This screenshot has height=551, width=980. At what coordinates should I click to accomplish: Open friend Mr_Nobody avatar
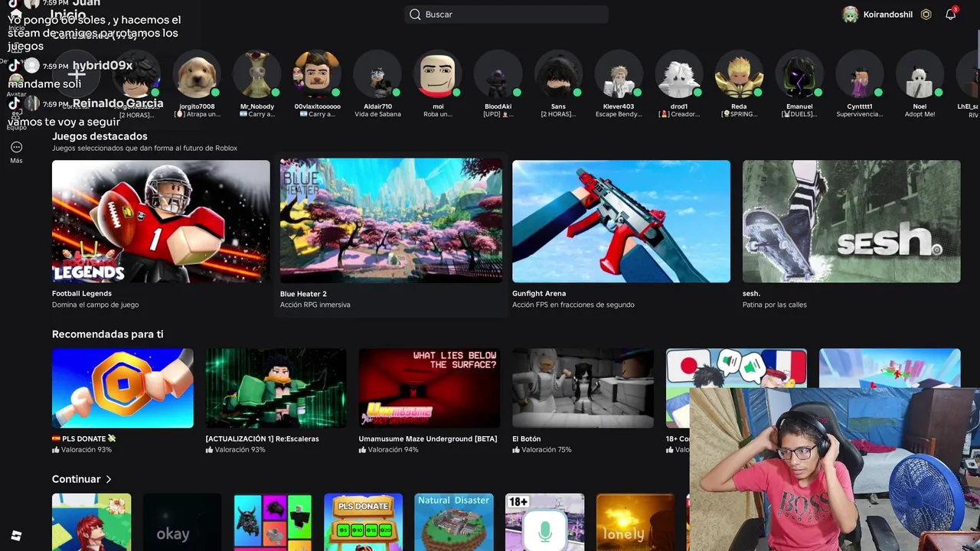[x=257, y=75]
